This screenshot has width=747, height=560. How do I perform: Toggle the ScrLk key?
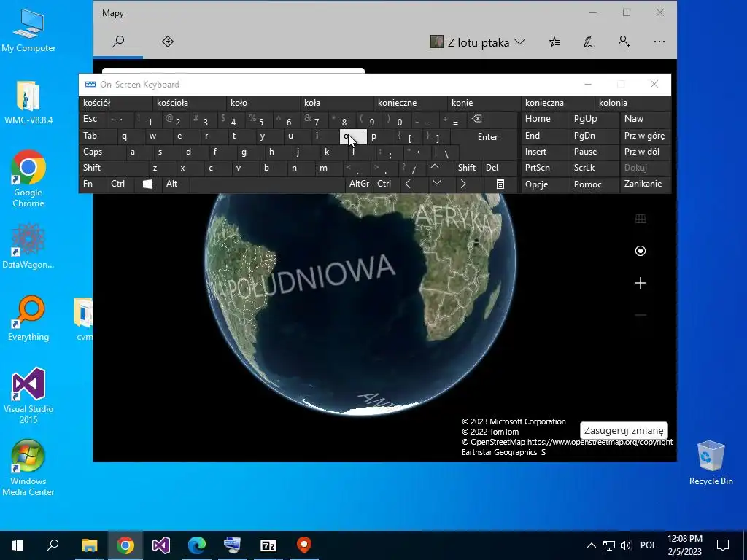[594, 168]
